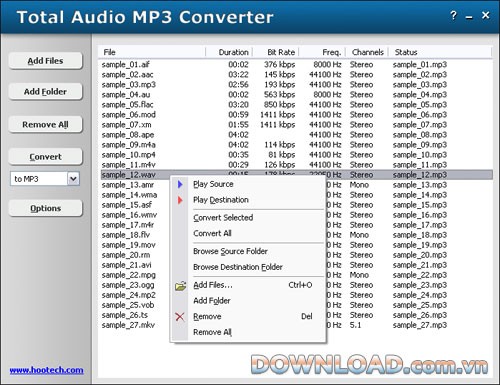The width and height of the screenshot is (500, 385).
Task: Click the blue Play Source arrow icon
Action: 180,184
